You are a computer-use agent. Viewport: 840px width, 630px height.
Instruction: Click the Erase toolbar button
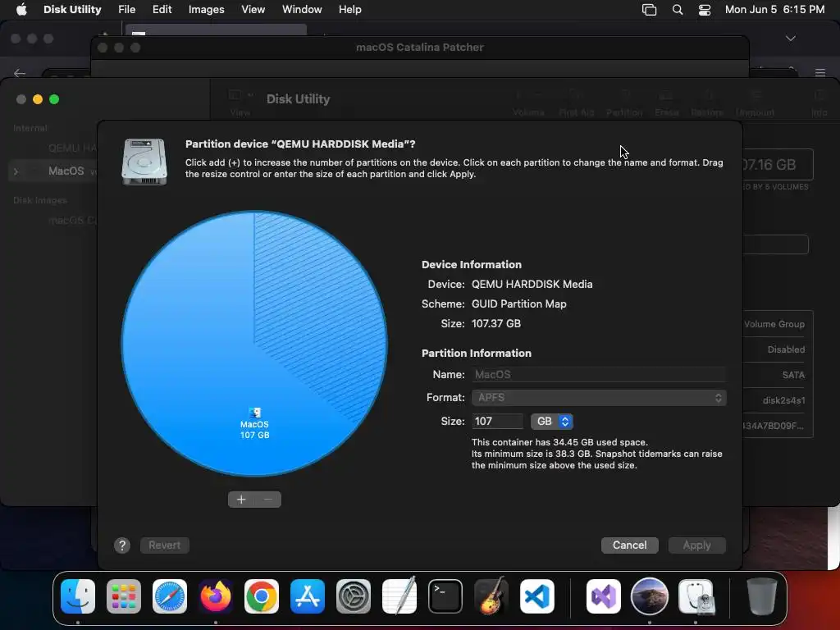666,103
